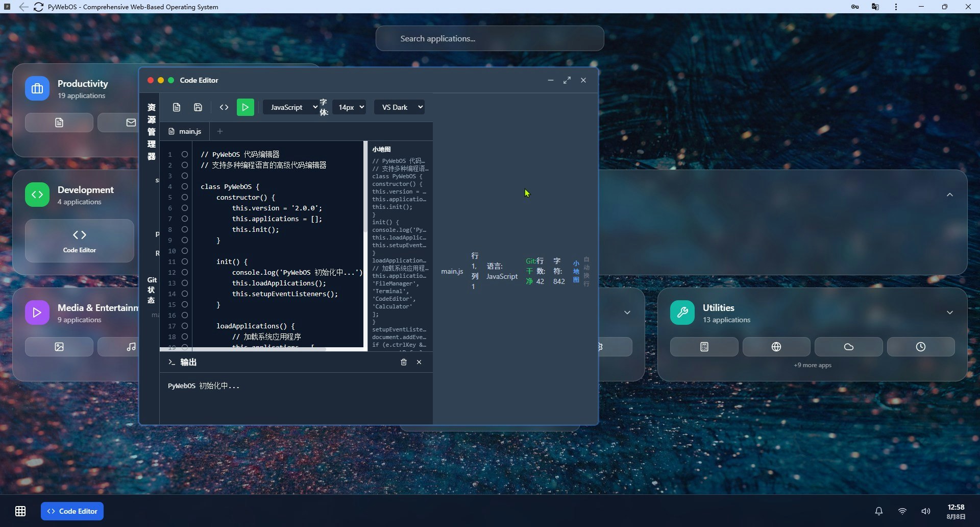The image size is (980, 527).
Task: Toggle breakpoint circle on line 9
Action: pos(185,240)
